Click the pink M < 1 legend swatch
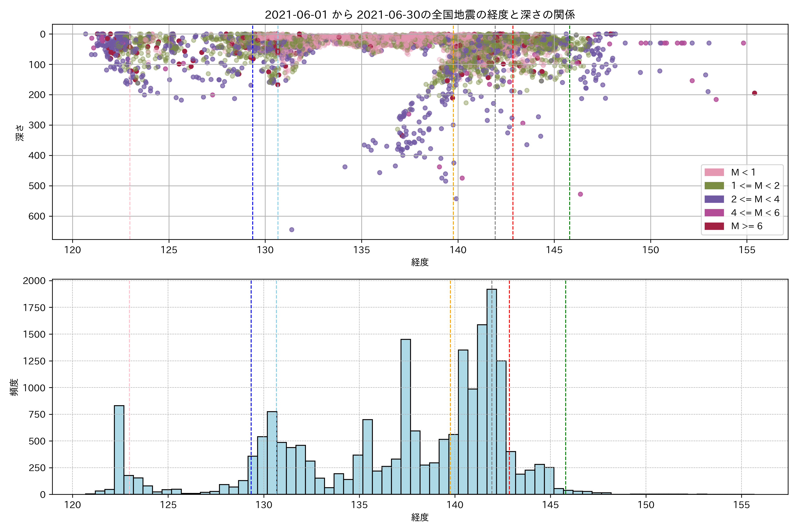The height and width of the screenshot is (532, 798). tap(714, 172)
